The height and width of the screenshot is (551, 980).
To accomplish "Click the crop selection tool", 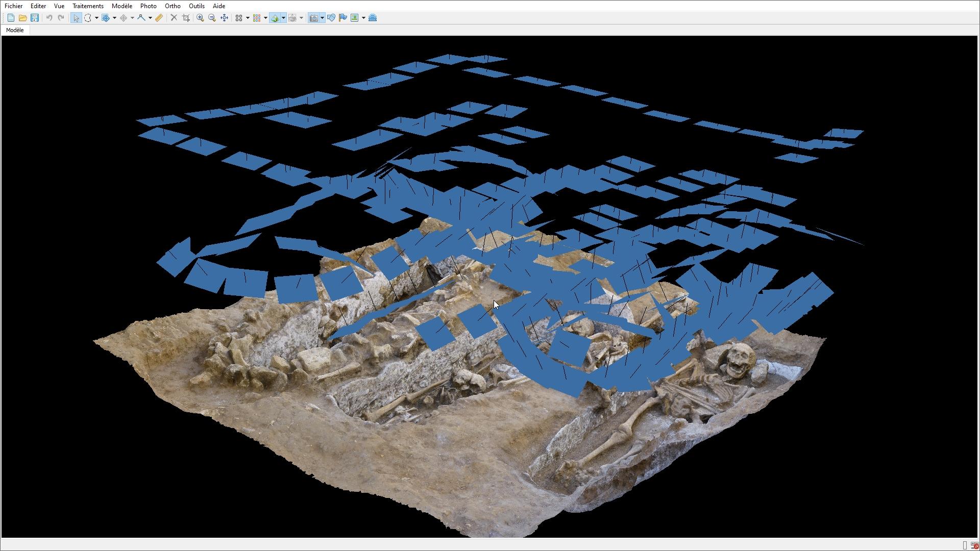I will coord(186,18).
